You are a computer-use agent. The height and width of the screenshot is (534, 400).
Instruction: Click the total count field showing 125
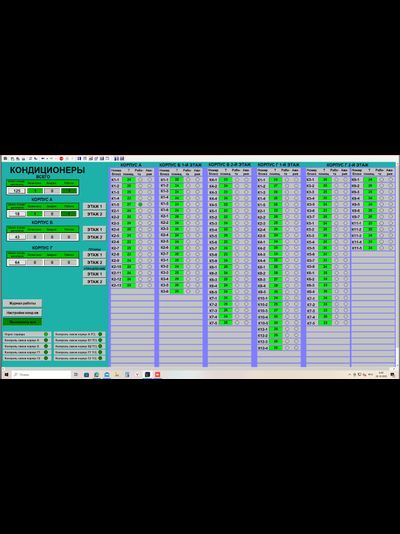(16, 191)
